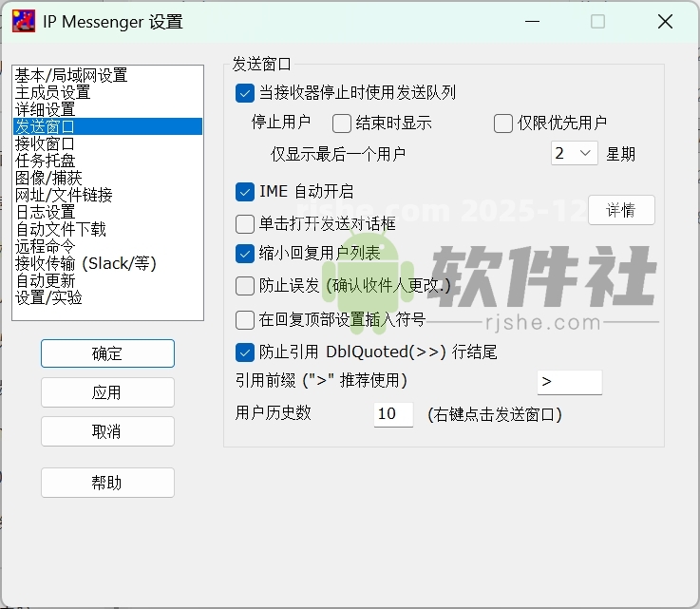This screenshot has width=700, height=609.
Task: Expand the 星期 number dropdown
Action: (574, 153)
